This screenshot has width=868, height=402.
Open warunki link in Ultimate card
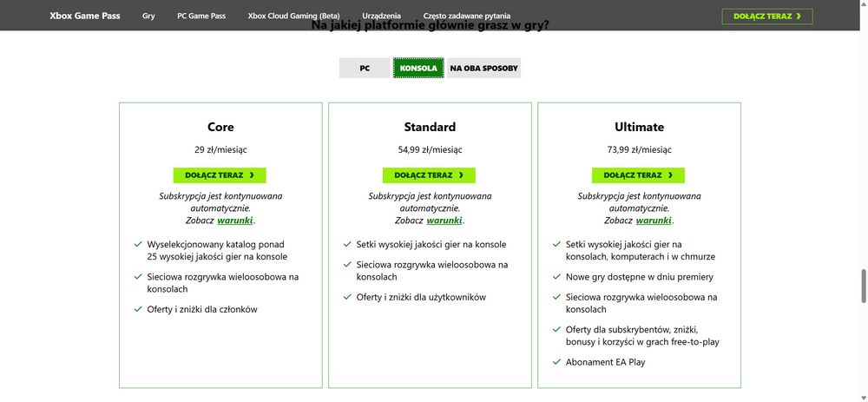[654, 221]
